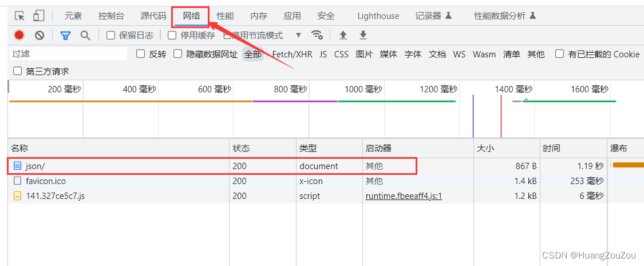This screenshot has width=644, height=266.
Task: Check the 反转 checkbox
Action: click(x=140, y=54)
